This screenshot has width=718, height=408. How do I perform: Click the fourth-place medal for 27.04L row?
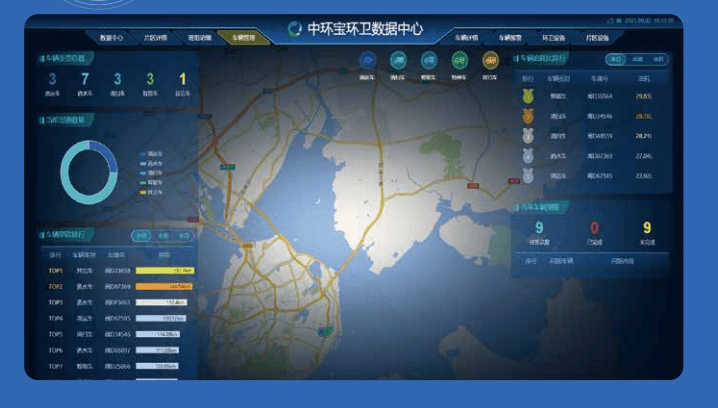coord(528,156)
